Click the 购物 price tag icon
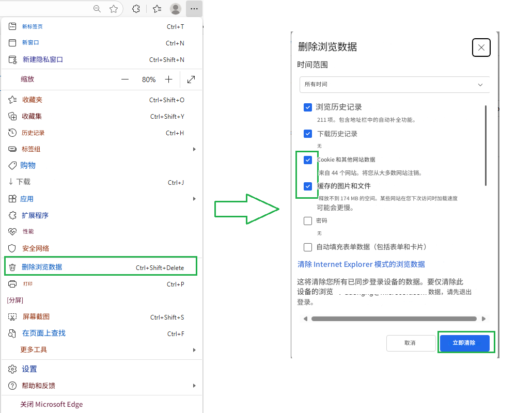The image size is (532, 413). 12,166
